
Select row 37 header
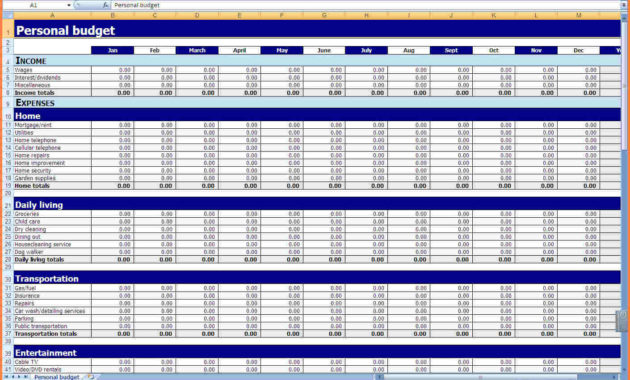tap(8, 334)
